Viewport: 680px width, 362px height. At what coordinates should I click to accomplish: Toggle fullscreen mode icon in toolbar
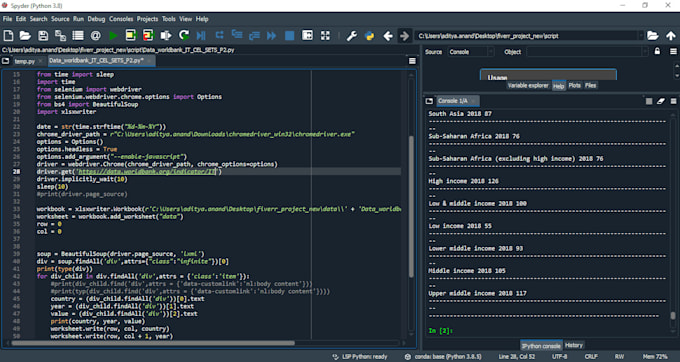tap(325, 36)
